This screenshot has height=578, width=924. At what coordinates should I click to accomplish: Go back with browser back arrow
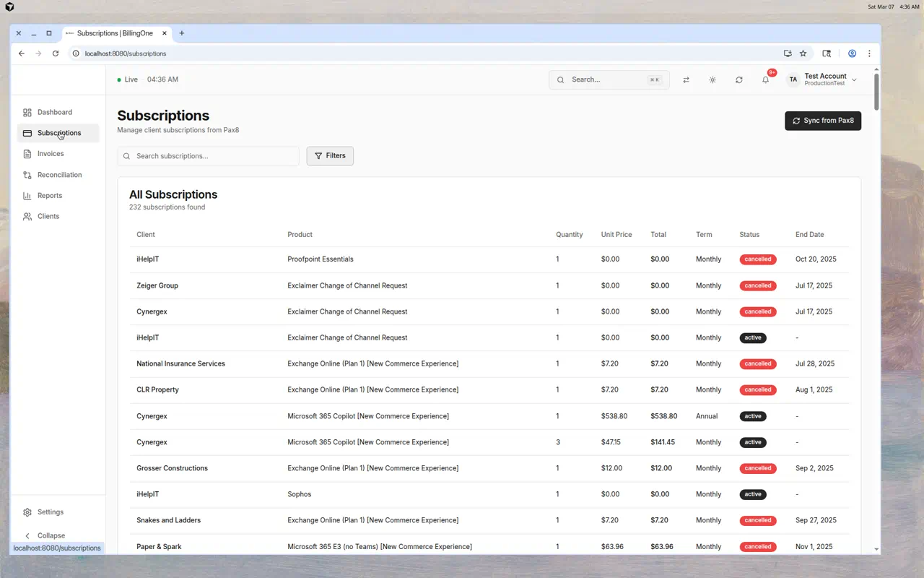coord(22,53)
